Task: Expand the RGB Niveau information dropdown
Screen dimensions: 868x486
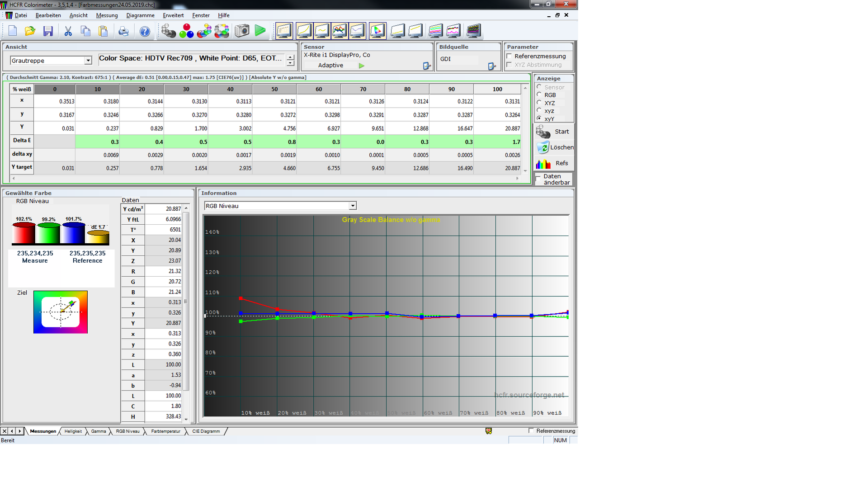Action: (x=352, y=206)
